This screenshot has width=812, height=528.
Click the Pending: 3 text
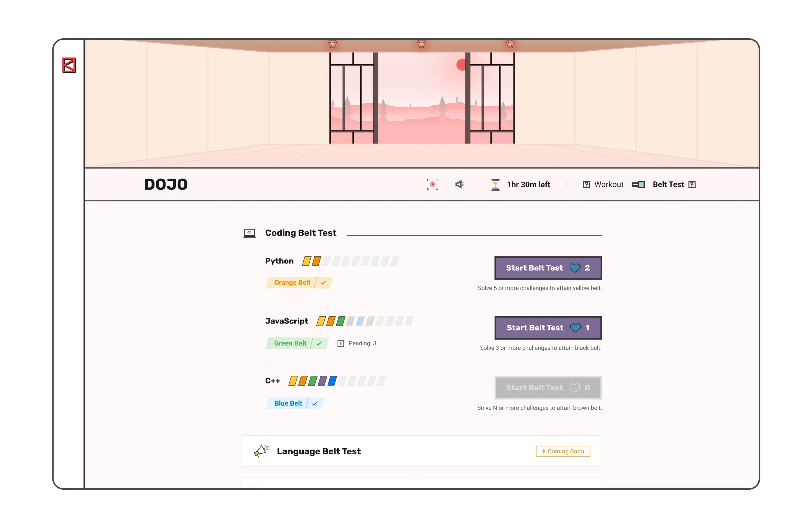[x=362, y=343]
